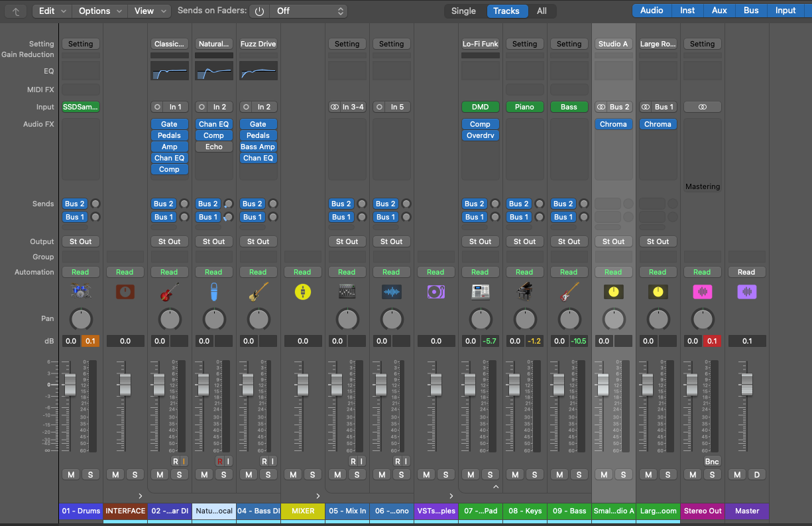
Task: Click the Bus 2 send level knob on Drums
Action: pyautogui.click(x=95, y=204)
